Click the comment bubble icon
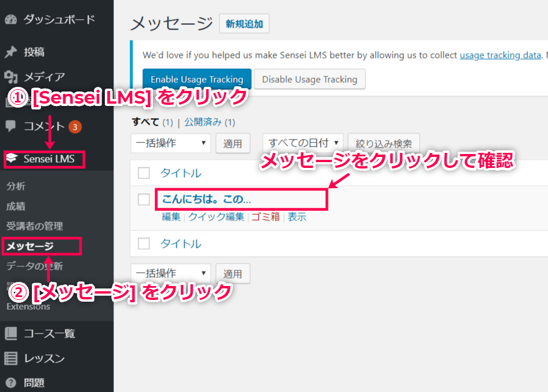548x392 pixels. [11, 126]
